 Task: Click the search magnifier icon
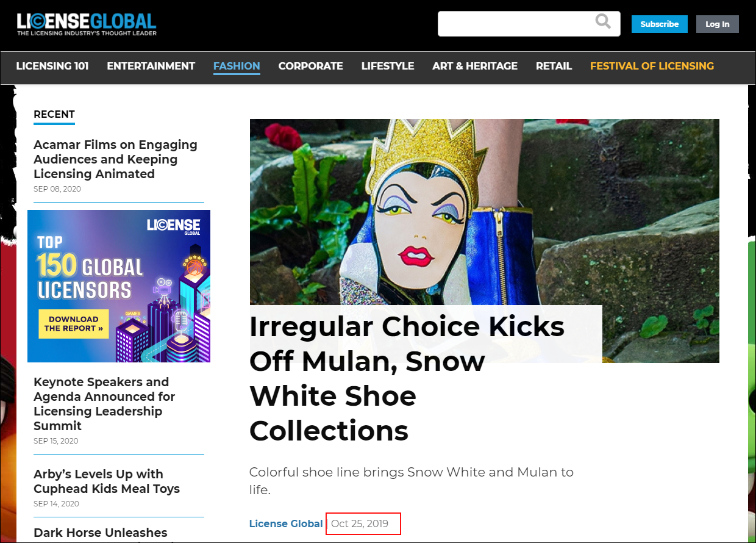coord(603,22)
